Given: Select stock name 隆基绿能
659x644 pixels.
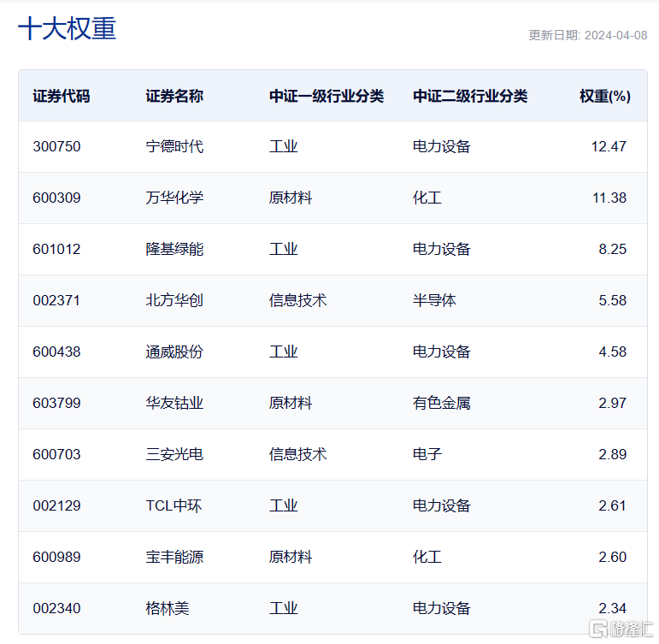Looking at the screenshot, I should coord(174,249).
